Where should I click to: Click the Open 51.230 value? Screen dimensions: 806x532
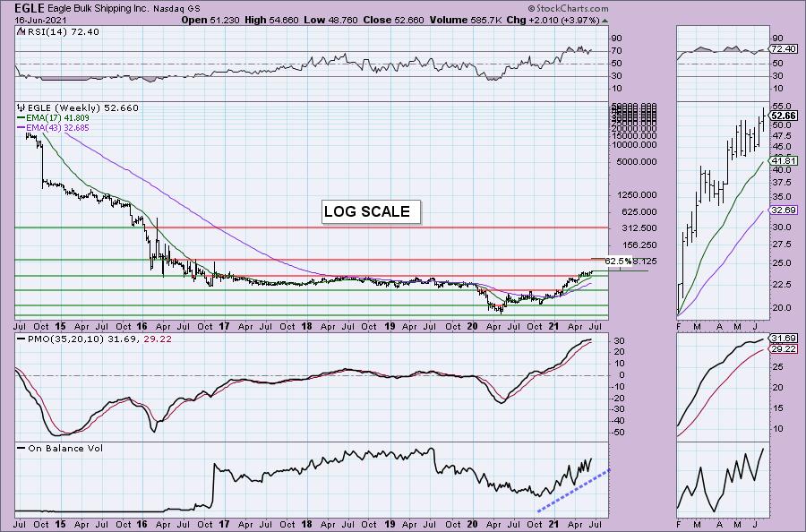pyautogui.click(x=210, y=20)
